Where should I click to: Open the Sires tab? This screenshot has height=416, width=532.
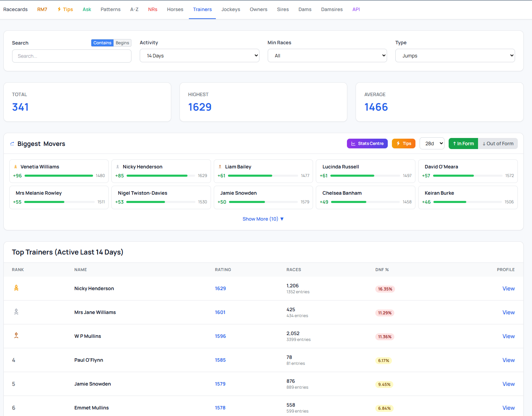pos(283,9)
